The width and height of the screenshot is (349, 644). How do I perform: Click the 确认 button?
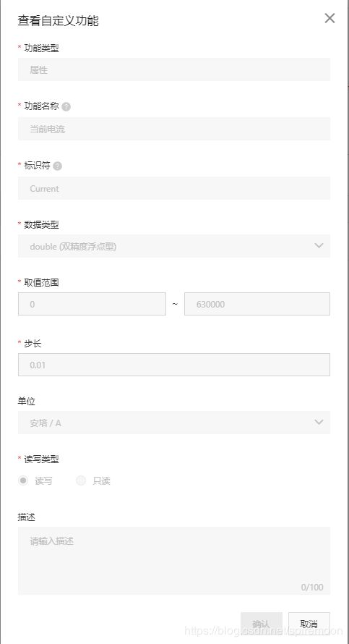(x=262, y=624)
